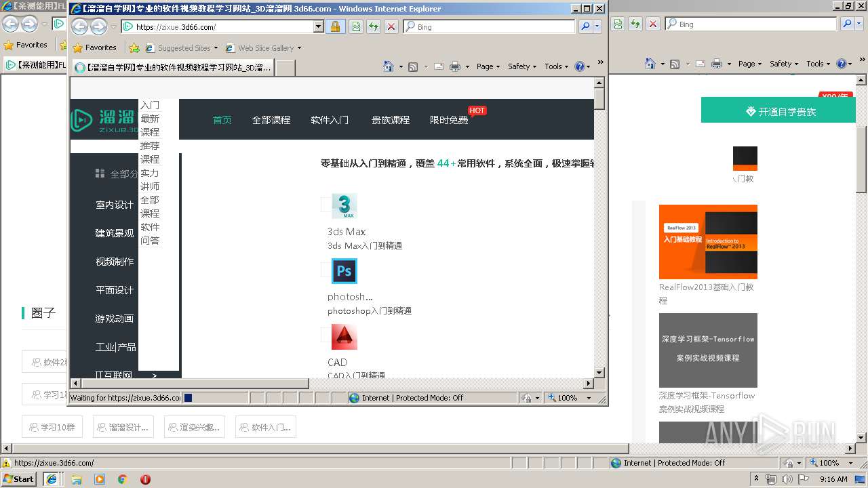Expand the address bar history dropdown arrow
The image size is (868, 488).
tap(319, 27)
